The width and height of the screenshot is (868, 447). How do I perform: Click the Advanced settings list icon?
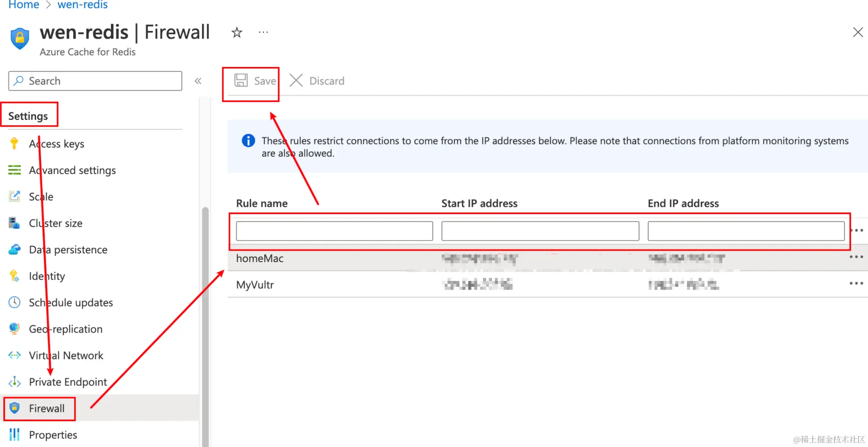point(14,170)
